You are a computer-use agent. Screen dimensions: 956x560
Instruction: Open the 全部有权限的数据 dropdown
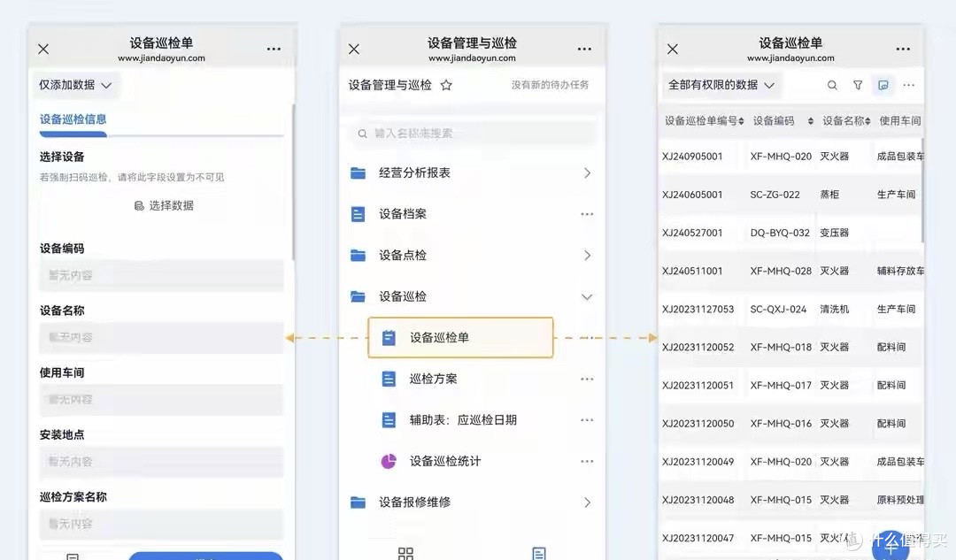(721, 85)
